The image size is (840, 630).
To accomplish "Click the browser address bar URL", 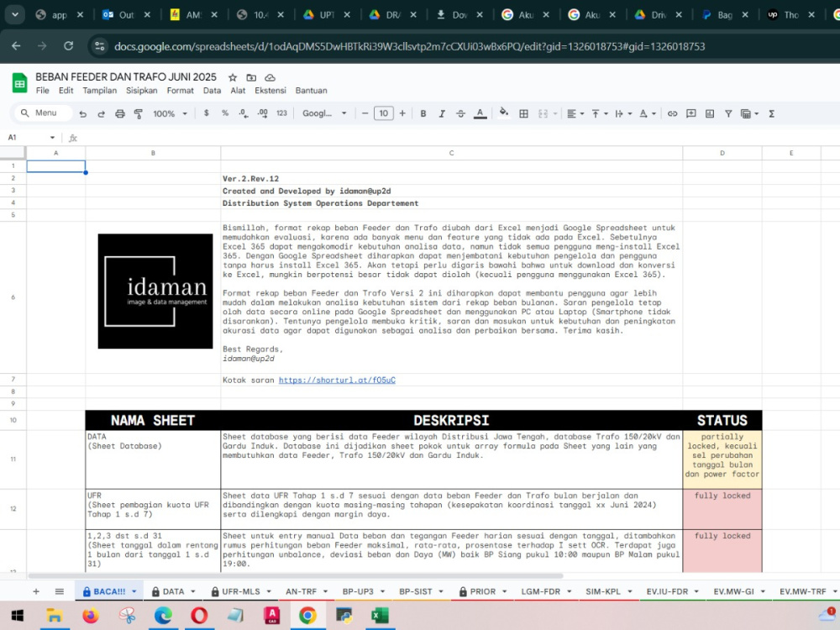I will tap(409, 46).
